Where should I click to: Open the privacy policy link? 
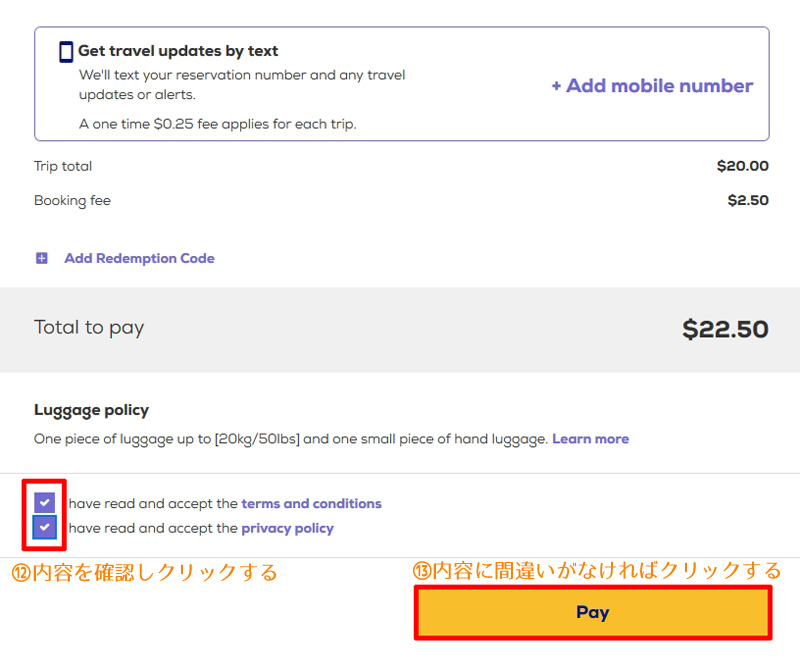click(x=287, y=528)
